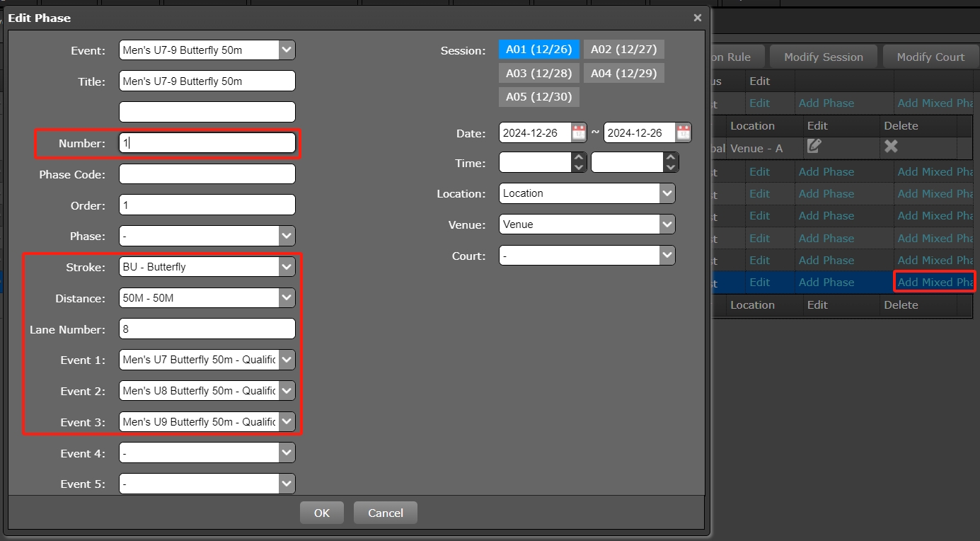Select session A05 (12/30)
The height and width of the screenshot is (541, 980).
click(538, 96)
